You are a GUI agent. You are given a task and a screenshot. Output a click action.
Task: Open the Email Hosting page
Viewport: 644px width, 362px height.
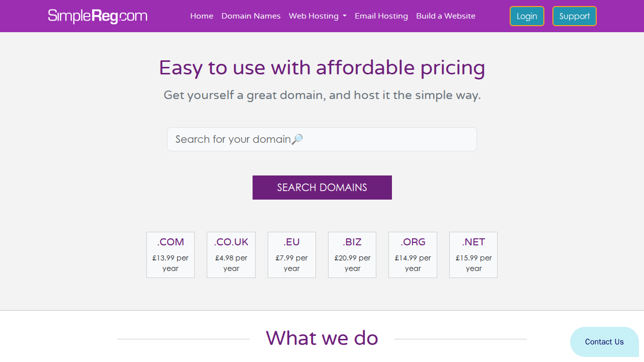point(381,16)
